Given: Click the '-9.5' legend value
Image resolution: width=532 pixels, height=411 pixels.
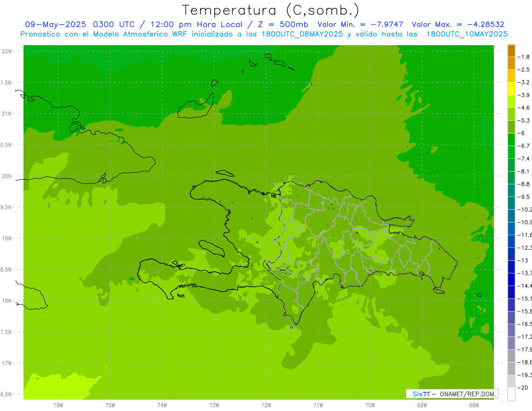Looking at the screenshot, I should (x=524, y=197).
